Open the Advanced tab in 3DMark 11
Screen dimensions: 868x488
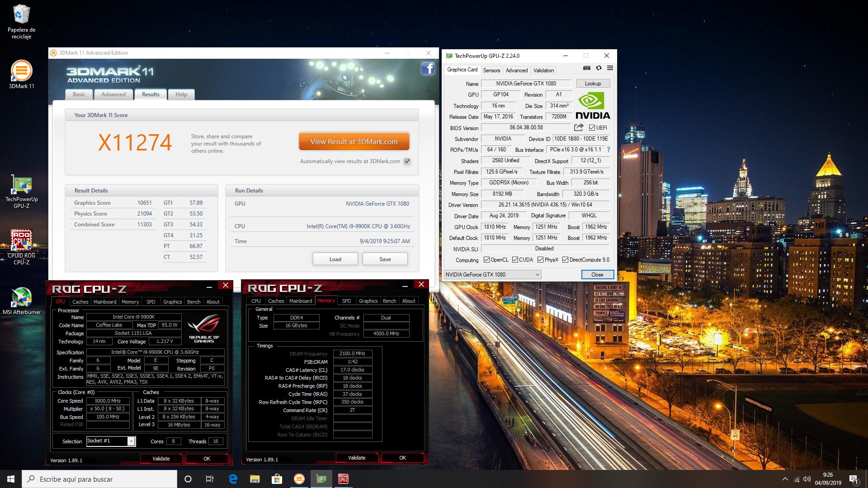tap(113, 94)
